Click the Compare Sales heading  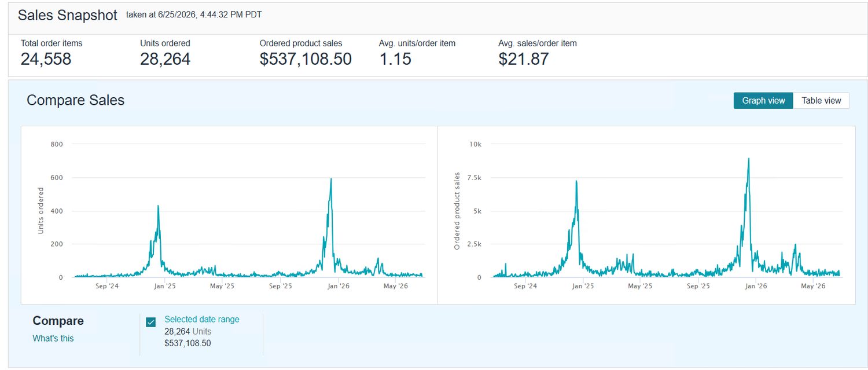[x=76, y=100]
